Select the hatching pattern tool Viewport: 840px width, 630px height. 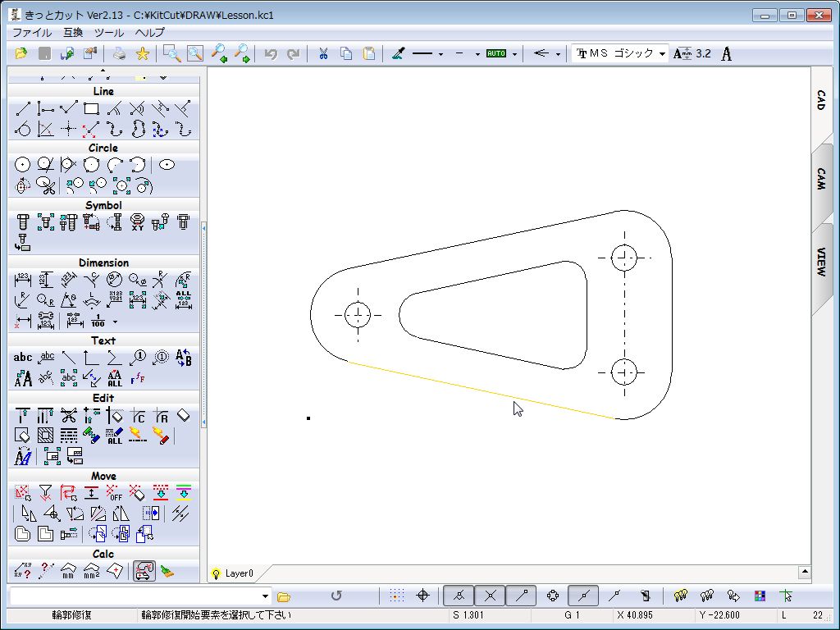tap(46, 436)
